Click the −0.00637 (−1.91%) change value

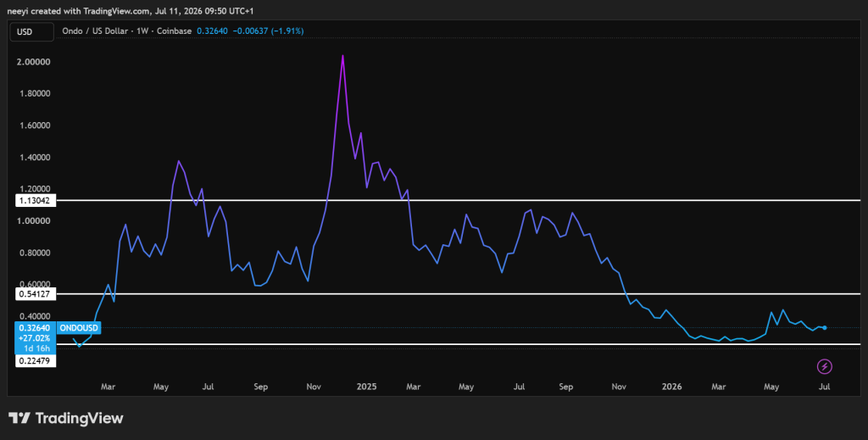point(267,31)
